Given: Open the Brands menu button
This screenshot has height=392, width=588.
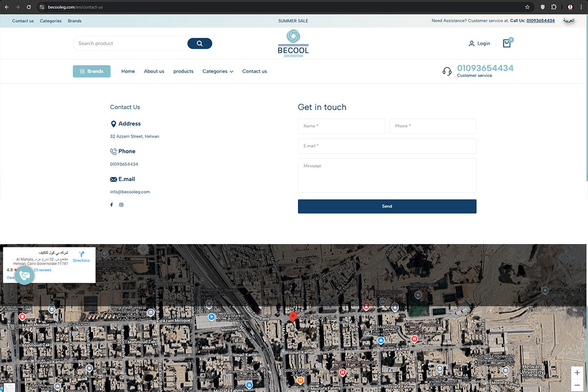Looking at the screenshot, I should pyautogui.click(x=92, y=72).
